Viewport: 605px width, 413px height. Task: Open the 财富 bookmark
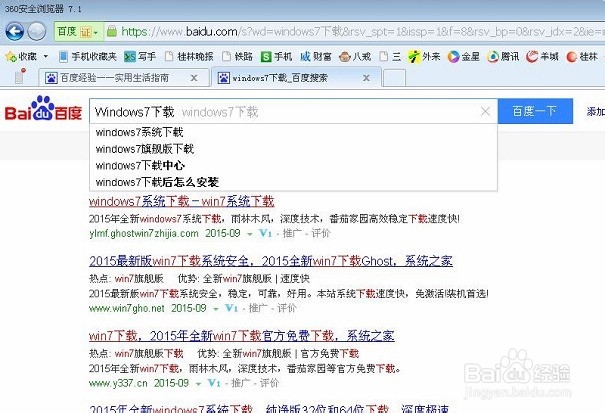(316, 57)
